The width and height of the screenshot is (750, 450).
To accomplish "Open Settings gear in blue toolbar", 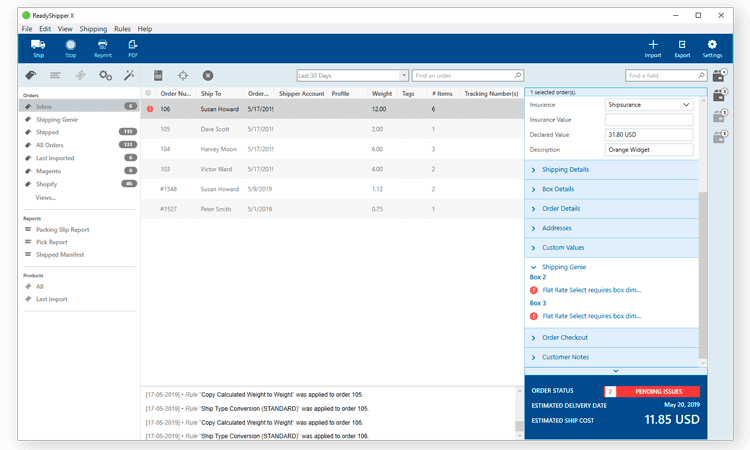I will 712,44.
